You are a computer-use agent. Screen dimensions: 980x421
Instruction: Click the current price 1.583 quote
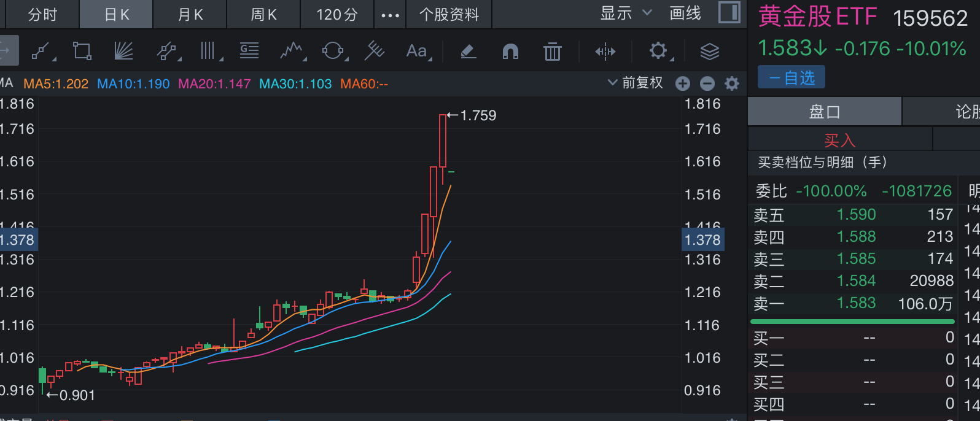[x=792, y=48]
